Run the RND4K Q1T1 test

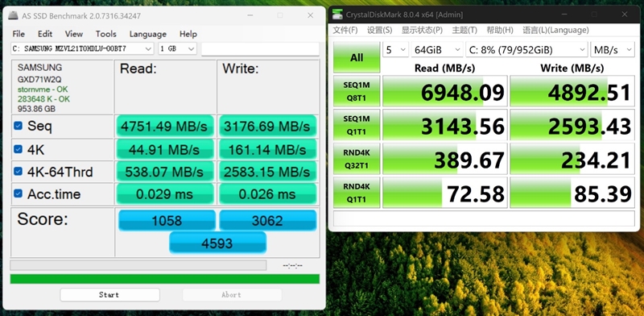pos(357,192)
